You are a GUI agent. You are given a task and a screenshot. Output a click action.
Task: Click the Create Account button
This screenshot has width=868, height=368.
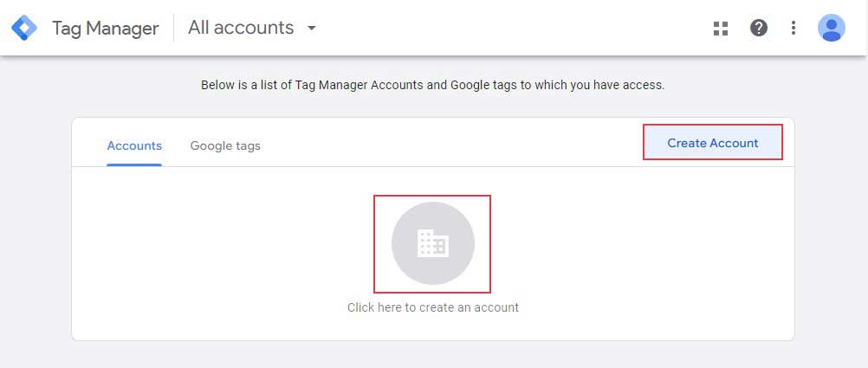[712, 143]
